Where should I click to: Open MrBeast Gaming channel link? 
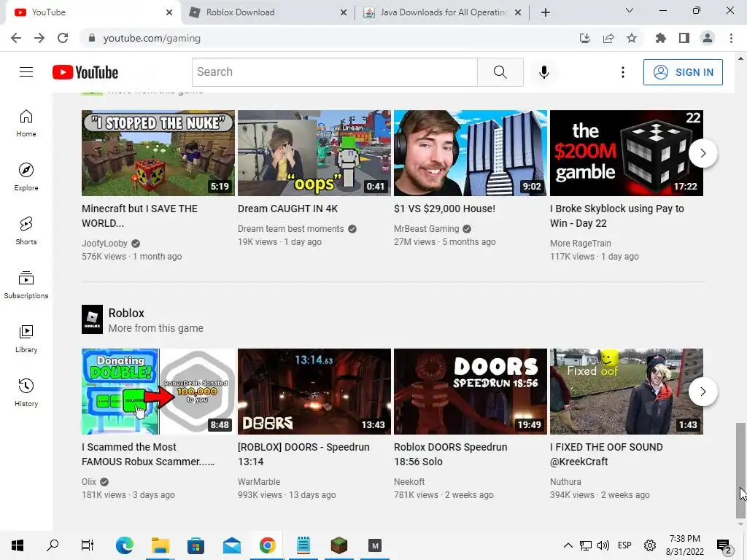pos(426,228)
